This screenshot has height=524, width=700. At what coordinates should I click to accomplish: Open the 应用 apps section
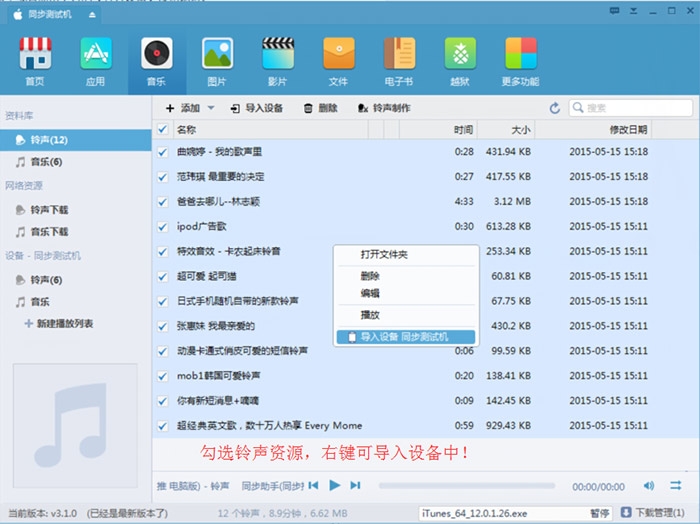tap(96, 54)
